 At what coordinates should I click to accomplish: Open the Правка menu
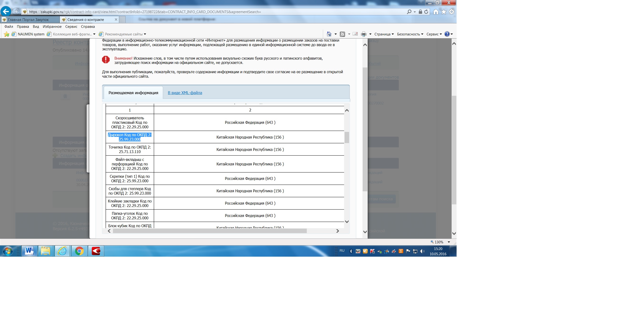[x=23, y=26]
